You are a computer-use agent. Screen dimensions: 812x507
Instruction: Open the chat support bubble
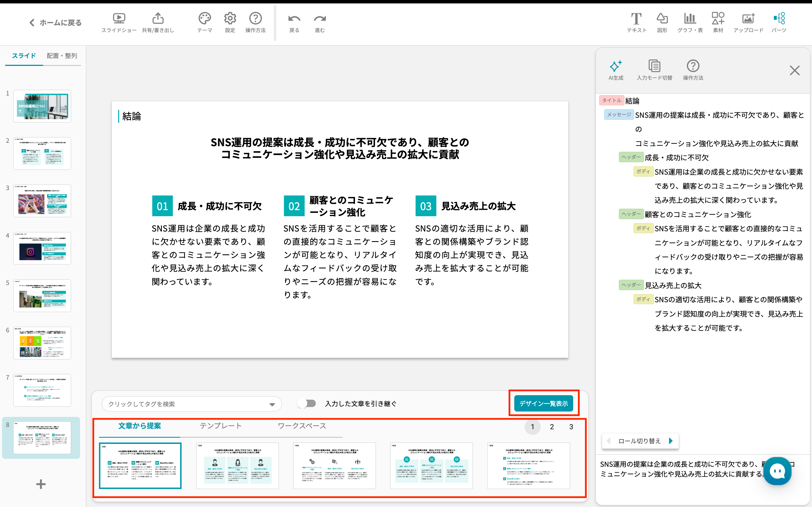777,471
